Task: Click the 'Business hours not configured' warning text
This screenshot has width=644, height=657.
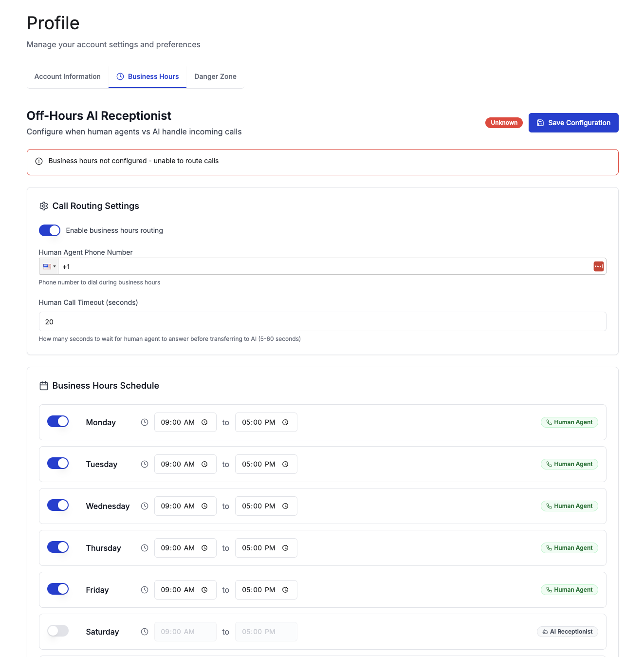Action: click(133, 161)
